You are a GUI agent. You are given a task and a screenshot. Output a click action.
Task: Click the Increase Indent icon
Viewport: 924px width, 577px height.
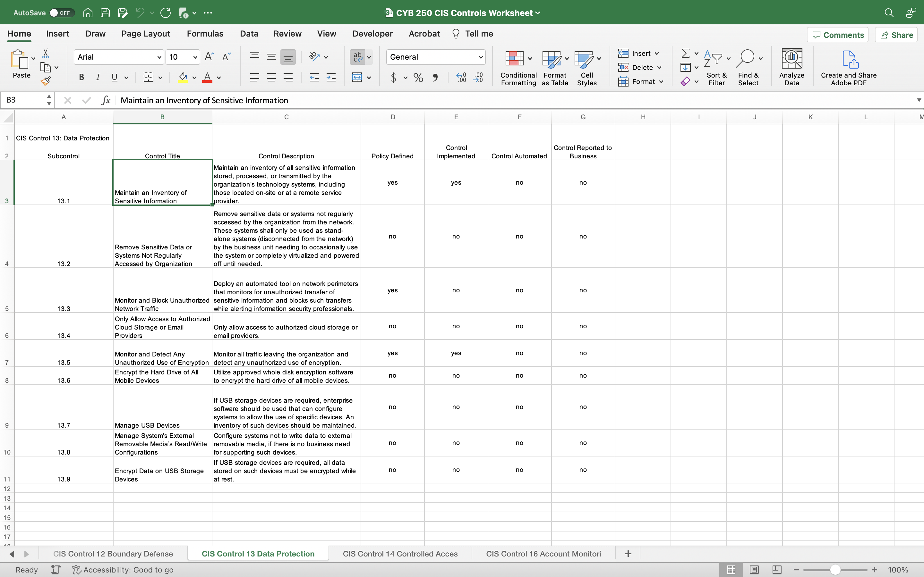click(331, 78)
